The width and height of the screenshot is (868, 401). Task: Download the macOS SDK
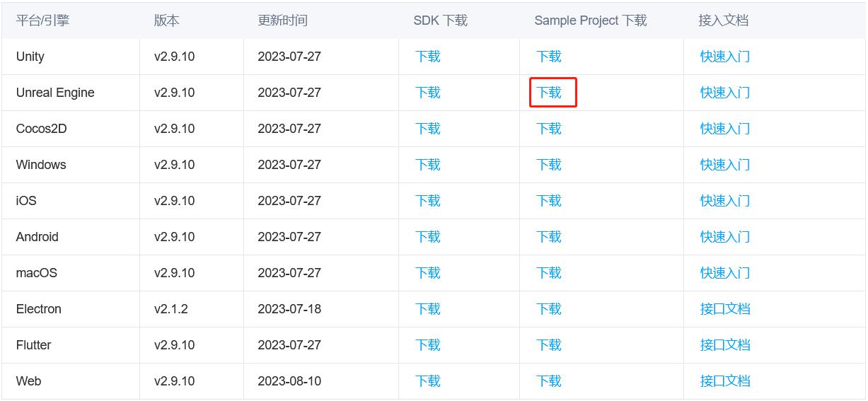(x=428, y=273)
